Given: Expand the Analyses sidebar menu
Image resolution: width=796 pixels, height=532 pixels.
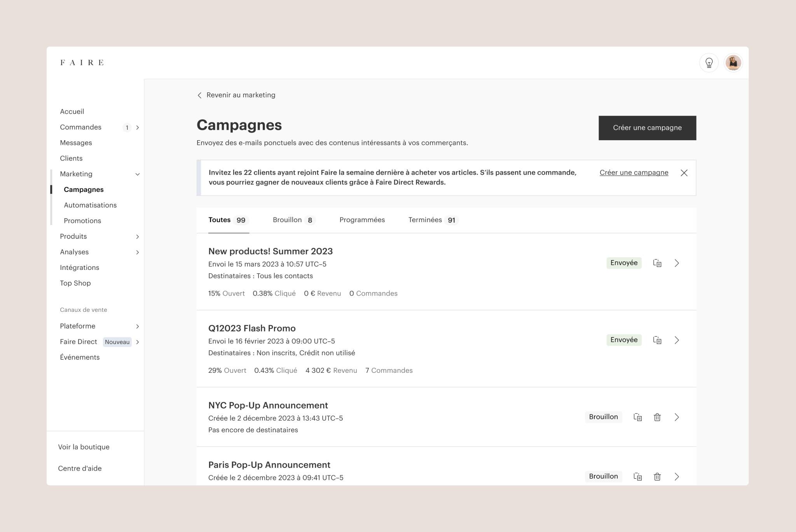Looking at the screenshot, I should click(137, 252).
